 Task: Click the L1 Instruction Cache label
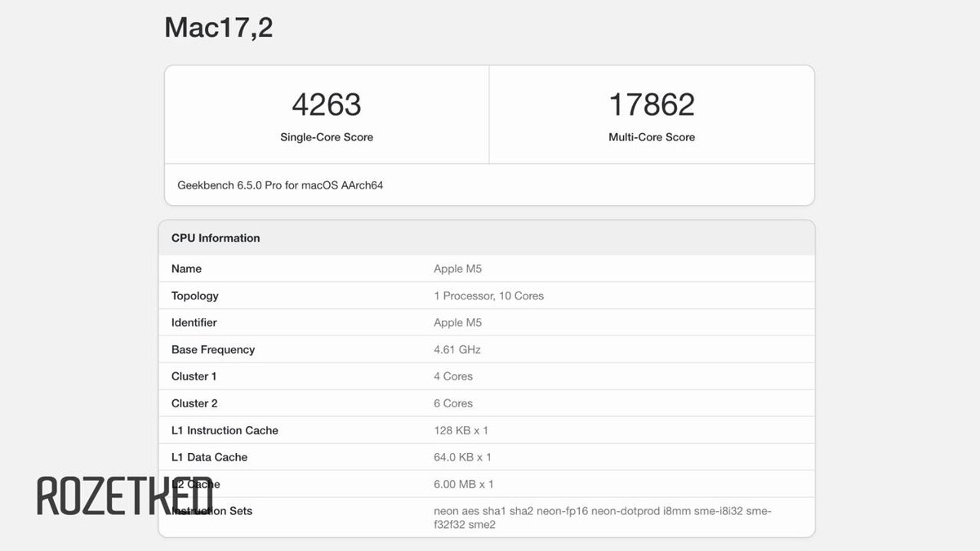225,430
